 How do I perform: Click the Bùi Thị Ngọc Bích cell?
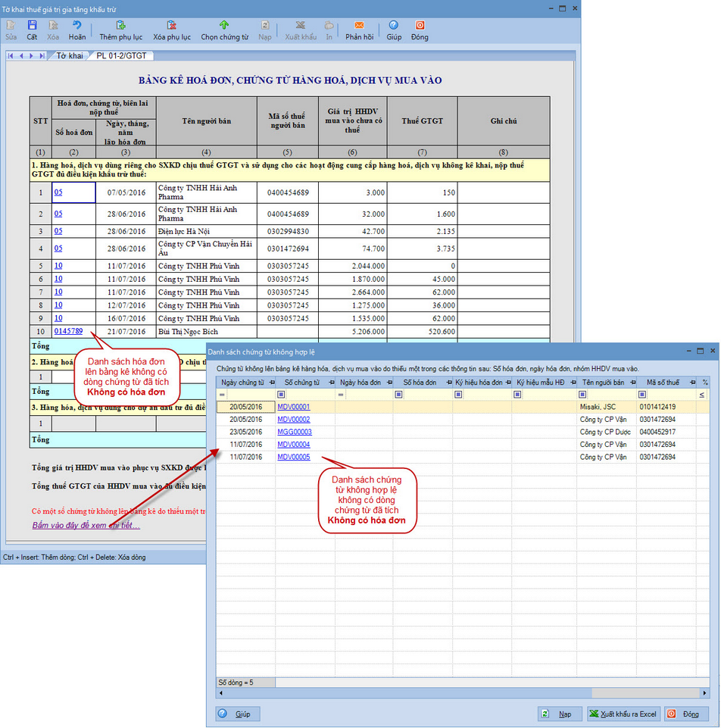click(x=207, y=332)
